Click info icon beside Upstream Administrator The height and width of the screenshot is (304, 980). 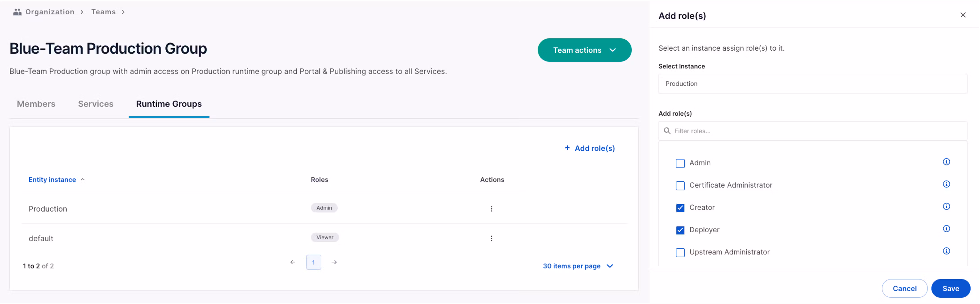pos(946,251)
